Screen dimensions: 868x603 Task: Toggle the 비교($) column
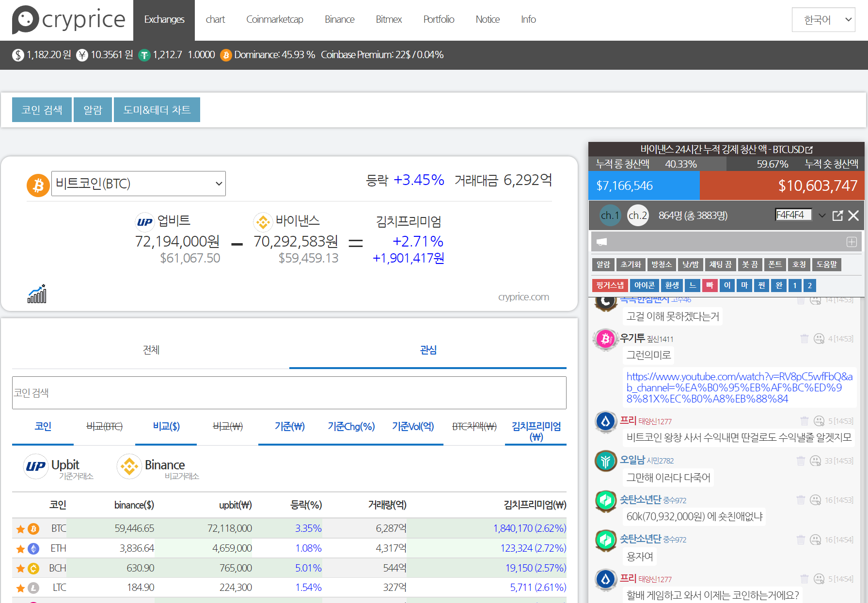pos(166,426)
